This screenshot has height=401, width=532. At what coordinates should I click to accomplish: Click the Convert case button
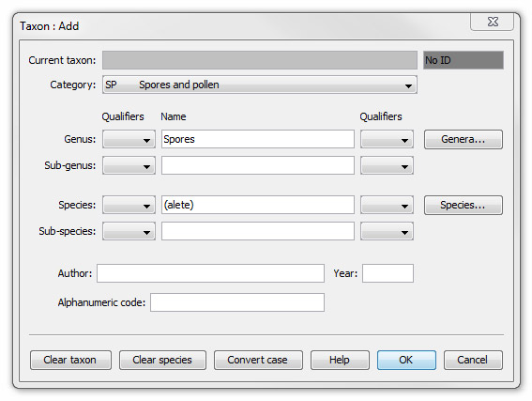258,360
